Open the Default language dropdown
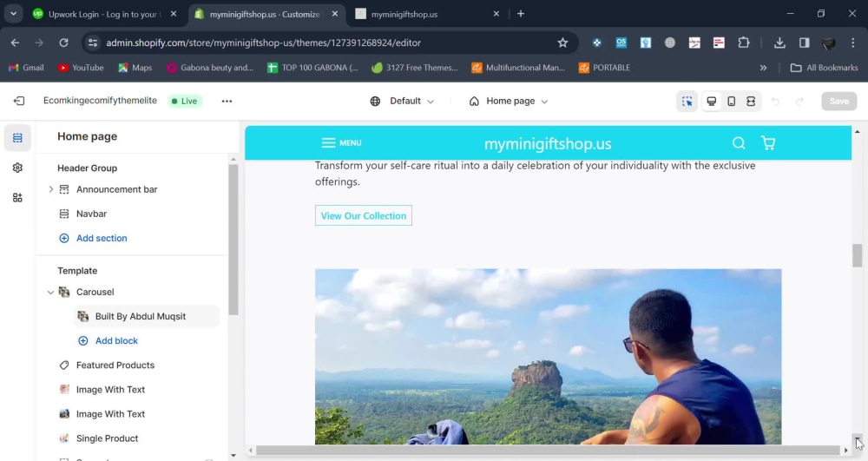The image size is (868, 461). (x=403, y=102)
